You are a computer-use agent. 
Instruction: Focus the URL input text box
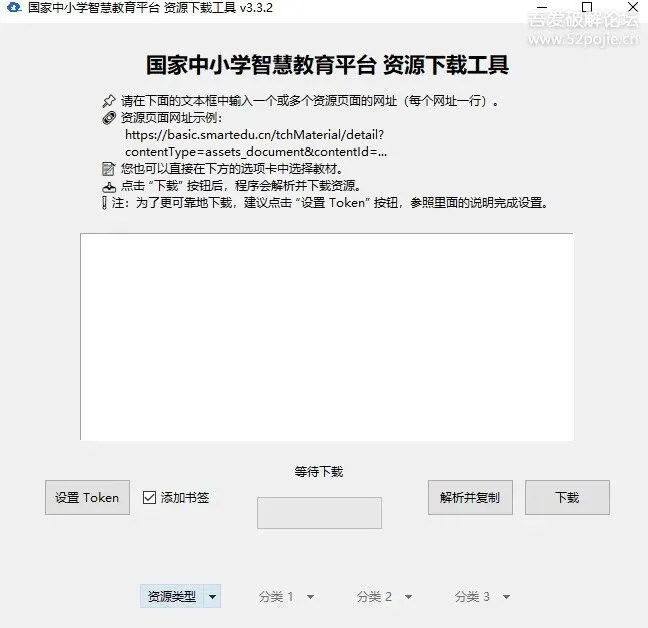coord(327,337)
